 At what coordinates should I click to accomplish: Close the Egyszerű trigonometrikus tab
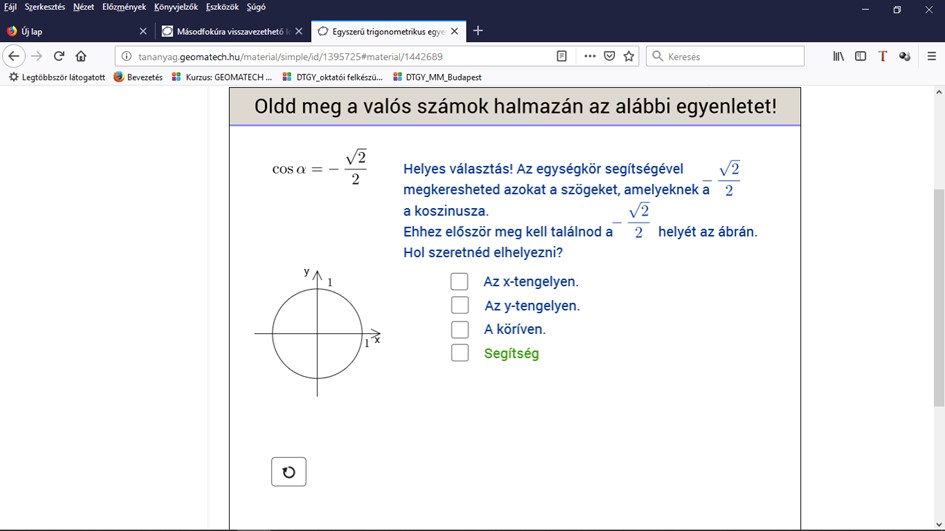(454, 31)
